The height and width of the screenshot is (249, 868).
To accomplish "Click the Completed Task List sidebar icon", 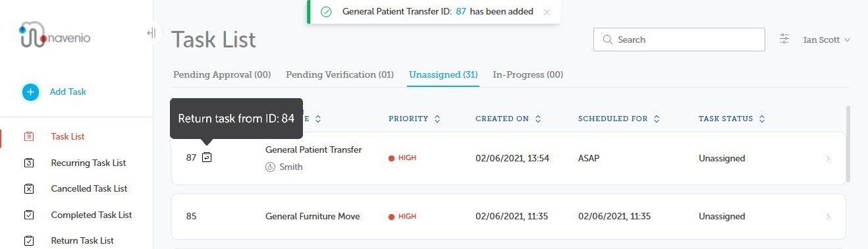I will [x=28, y=215].
